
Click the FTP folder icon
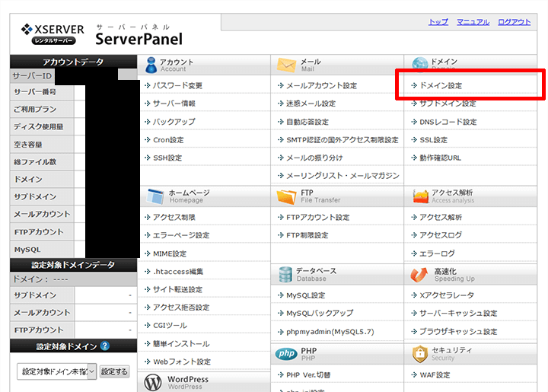286,196
